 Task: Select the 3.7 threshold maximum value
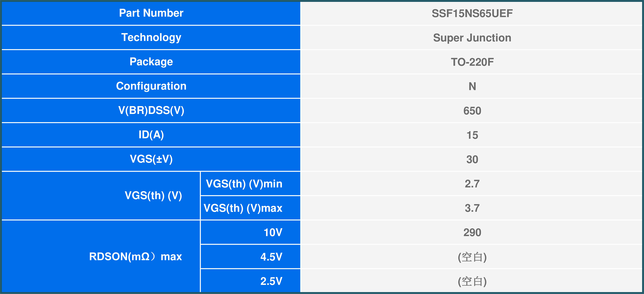pos(472,208)
